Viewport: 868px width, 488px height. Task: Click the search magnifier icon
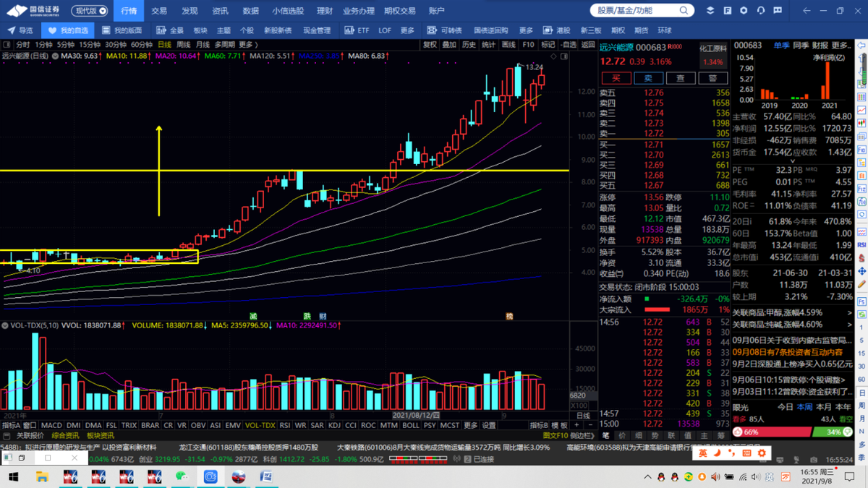coord(684,11)
